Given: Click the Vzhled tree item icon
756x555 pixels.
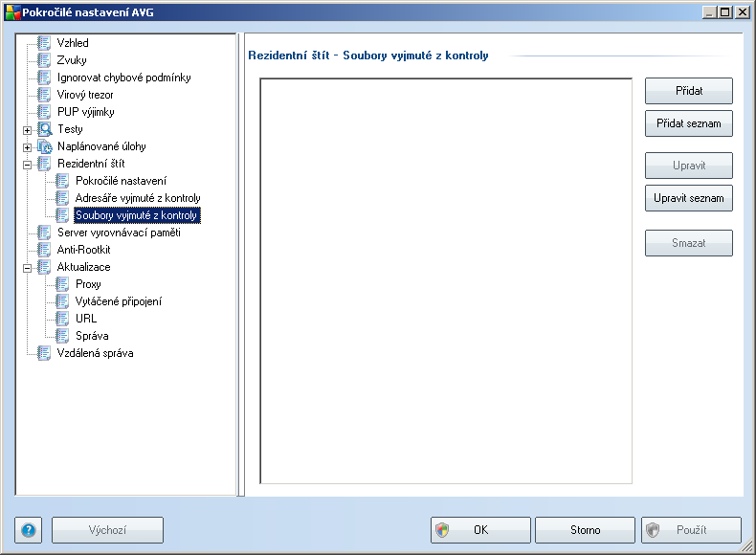Looking at the screenshot, I should tap(44, 43).
